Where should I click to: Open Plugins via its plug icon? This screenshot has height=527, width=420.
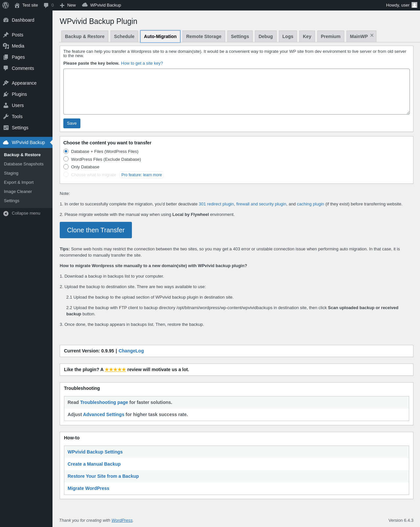tap(6, 94)
